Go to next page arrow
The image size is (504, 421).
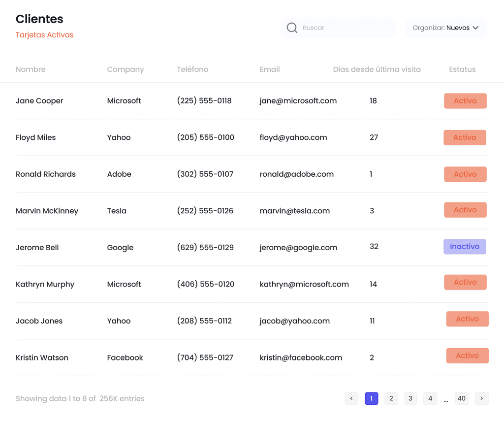pyautogui.click(x=481, y=398)
